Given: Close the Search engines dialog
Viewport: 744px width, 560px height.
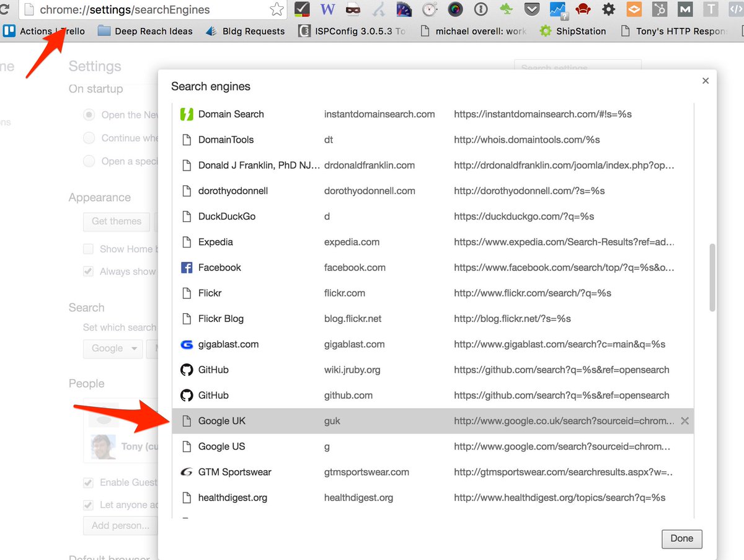Looking at the screenshot, I should [x=706, y=81].
